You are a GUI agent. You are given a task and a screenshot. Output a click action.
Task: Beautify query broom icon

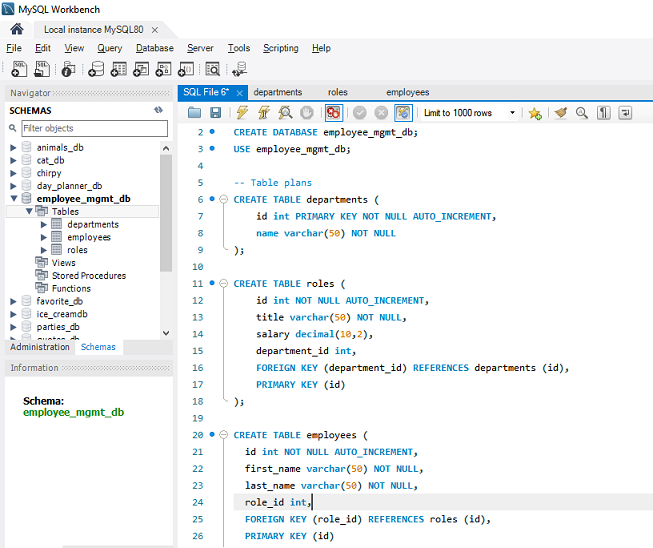561,112
